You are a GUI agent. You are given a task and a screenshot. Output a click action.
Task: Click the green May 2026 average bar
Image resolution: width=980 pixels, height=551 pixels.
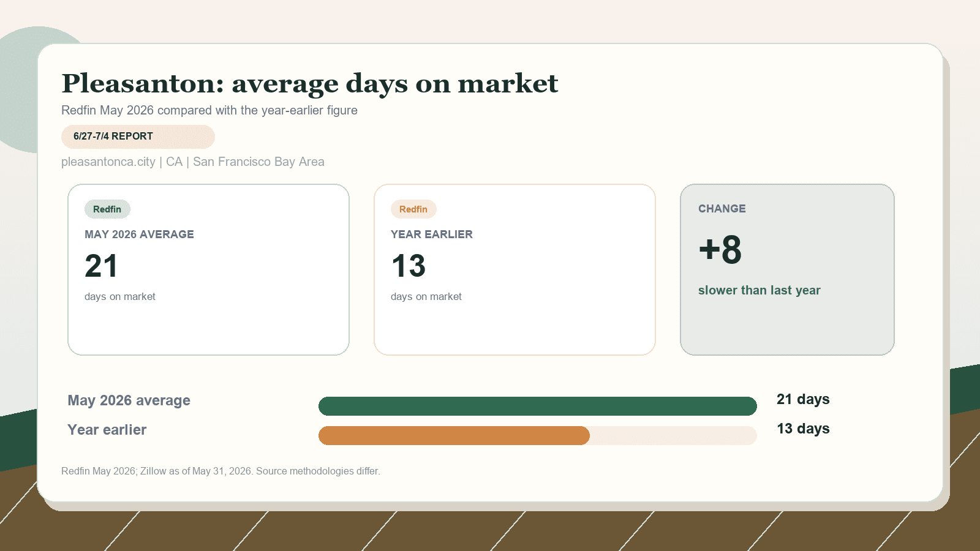[x=538, y=406]
